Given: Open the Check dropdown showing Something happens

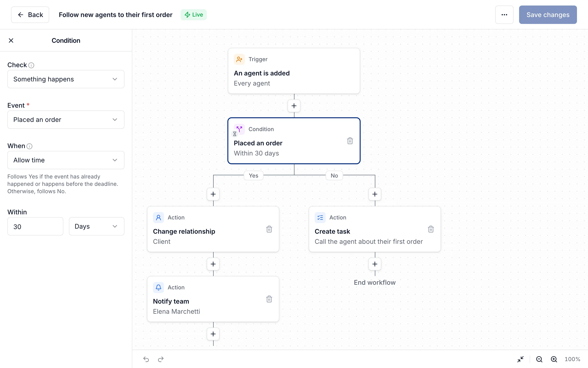Looking at the screenshot, I should click(x=66, y=79).
